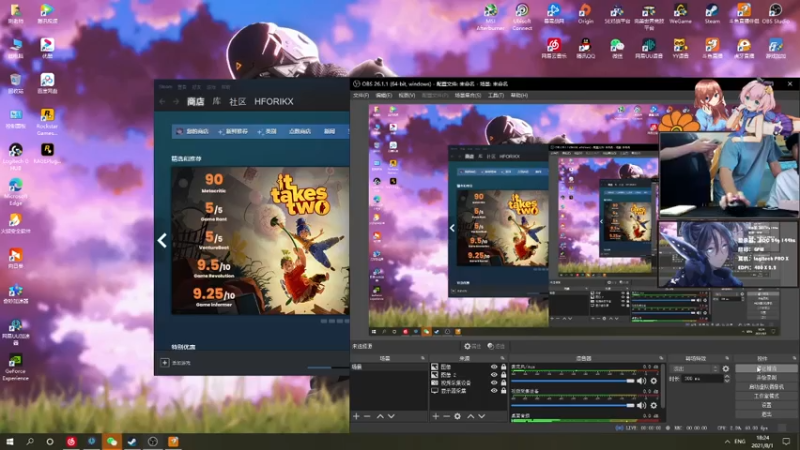Mute the second mixer channel speaker icon
The width and height of the screenshot is (800, 450).
click(641, 405)
